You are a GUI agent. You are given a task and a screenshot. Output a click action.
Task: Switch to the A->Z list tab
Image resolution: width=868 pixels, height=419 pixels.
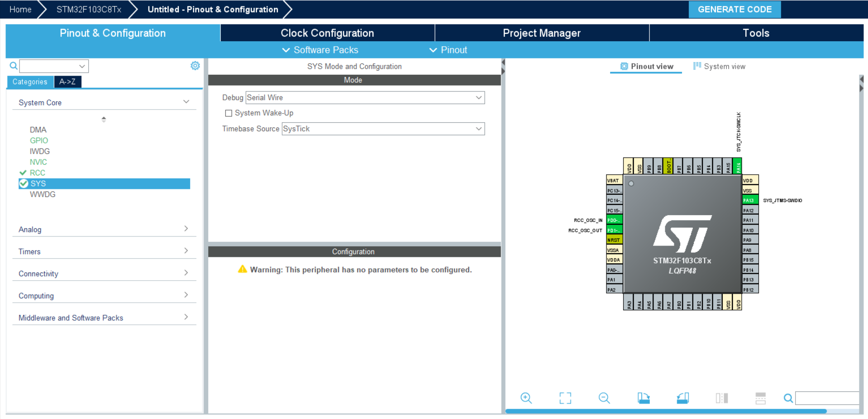(67, 82)
